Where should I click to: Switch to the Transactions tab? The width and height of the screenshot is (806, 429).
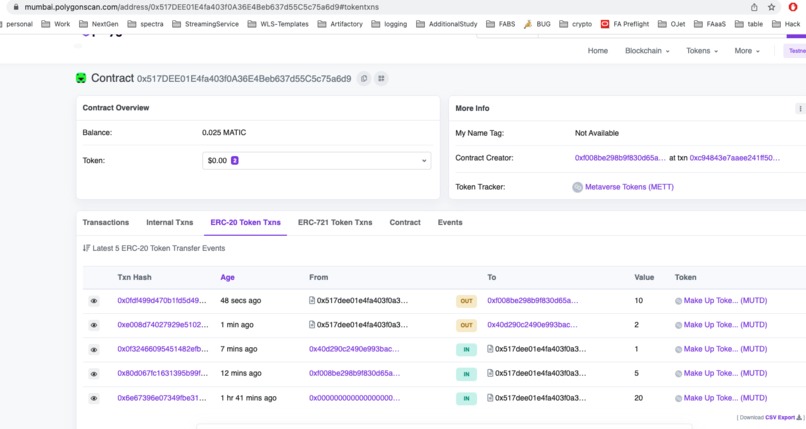click(x=105, y=222)
